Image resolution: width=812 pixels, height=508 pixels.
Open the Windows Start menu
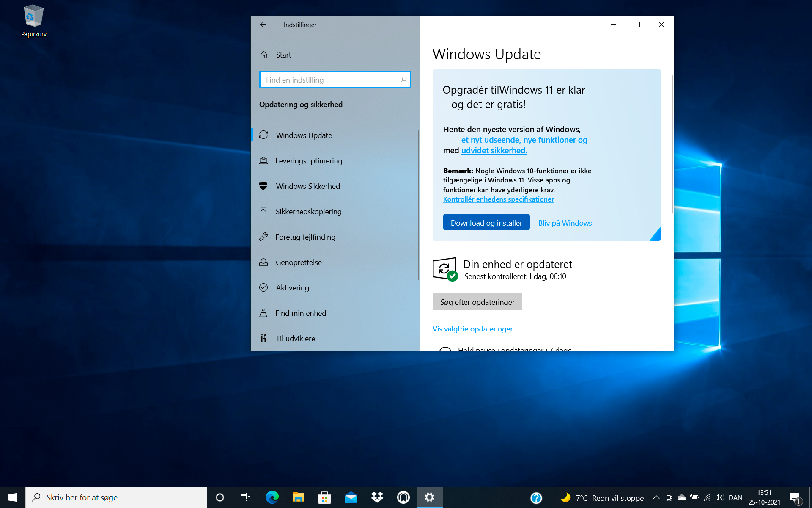[x=13, y=497]
